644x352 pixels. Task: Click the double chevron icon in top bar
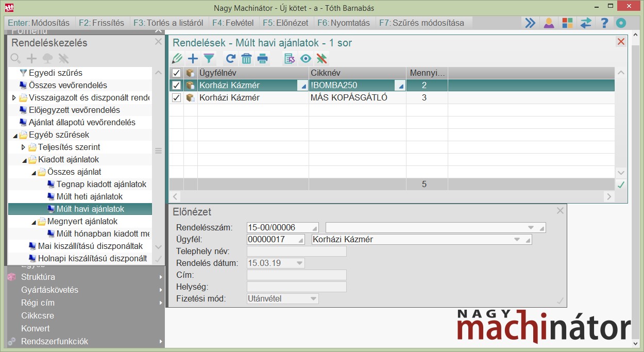(x=530, y=23)
